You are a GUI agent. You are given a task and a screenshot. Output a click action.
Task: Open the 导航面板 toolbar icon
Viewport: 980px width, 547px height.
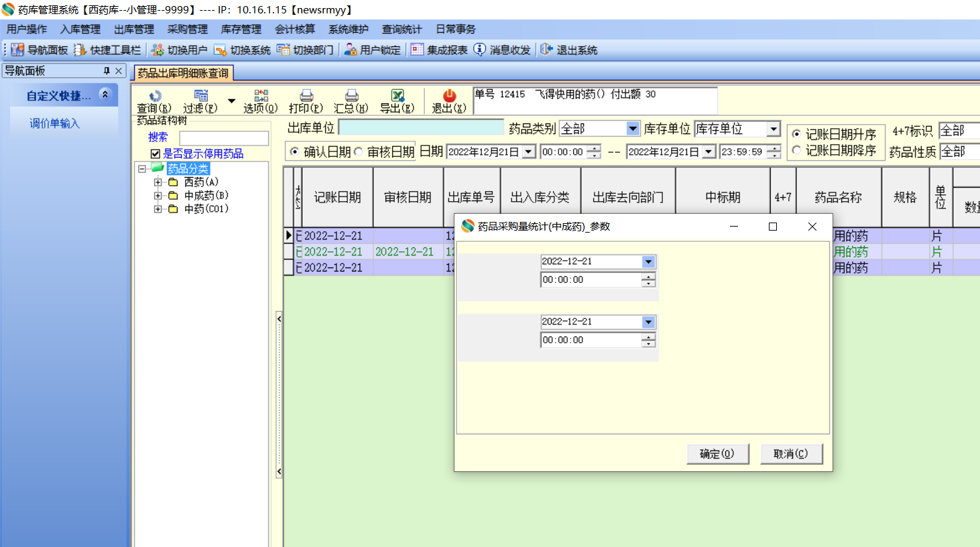coord(40,50)
